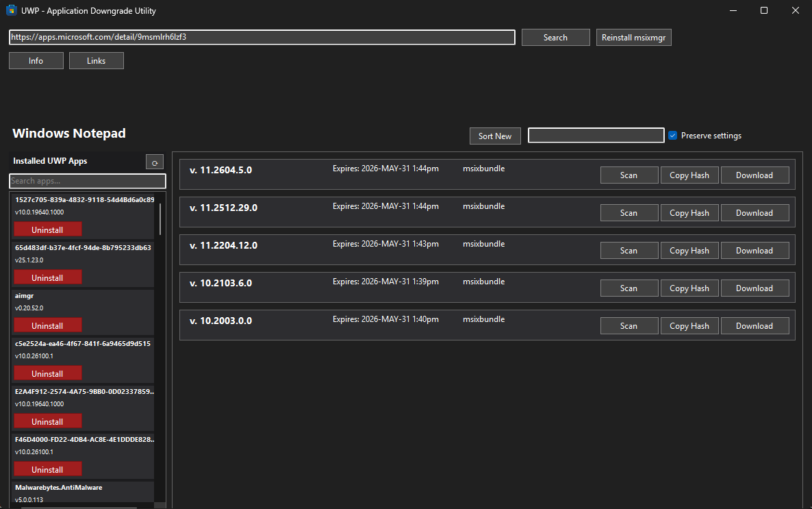Click version text v25.1.23.0

[29, 260]
